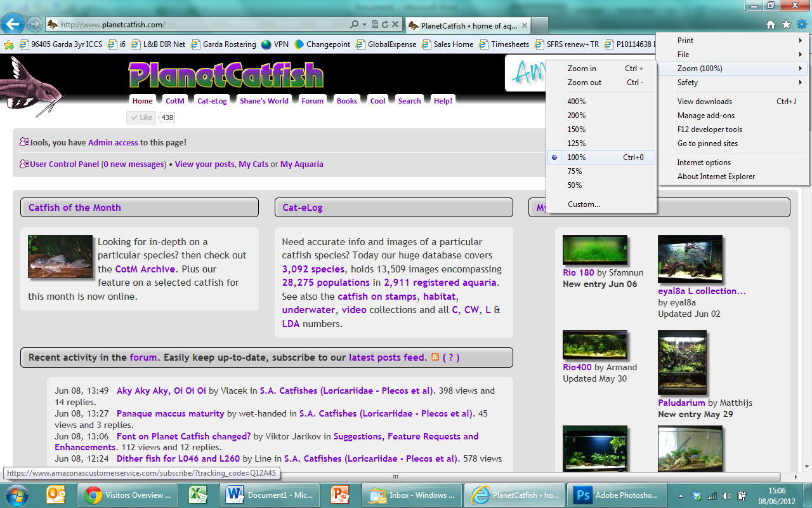Open the User Control Panel link

65,164
